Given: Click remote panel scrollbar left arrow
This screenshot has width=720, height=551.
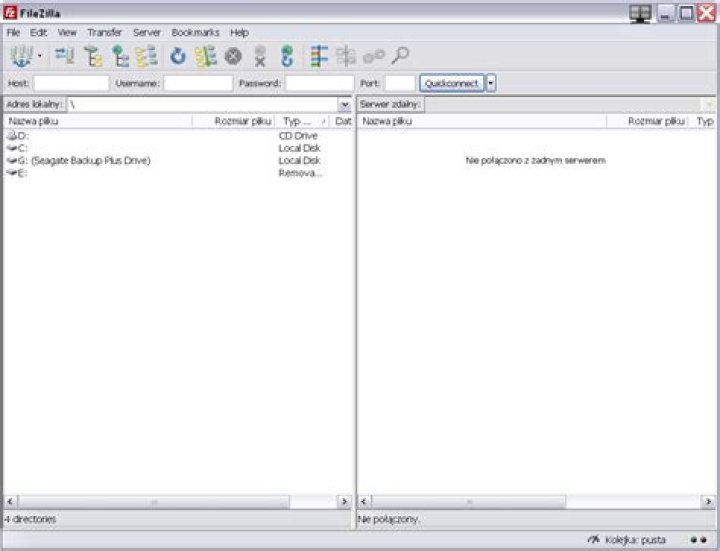Looking at the screenshot, I should pyautogui.click(x=364, y=501).
